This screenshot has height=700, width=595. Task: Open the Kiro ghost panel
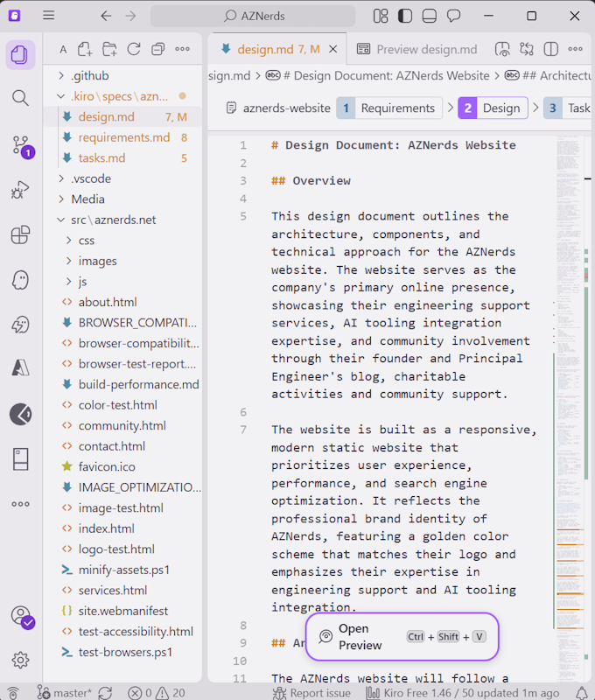(20, 280)
